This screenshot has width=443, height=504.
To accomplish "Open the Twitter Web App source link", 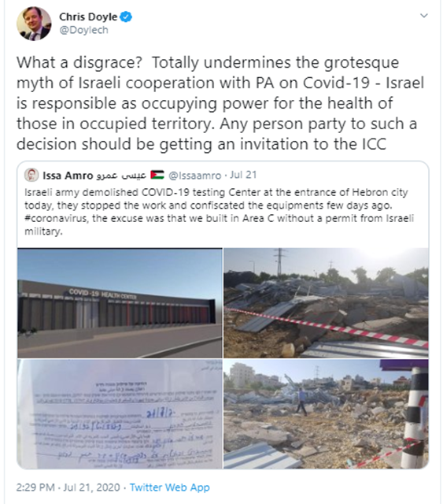I will click(170, 487).
